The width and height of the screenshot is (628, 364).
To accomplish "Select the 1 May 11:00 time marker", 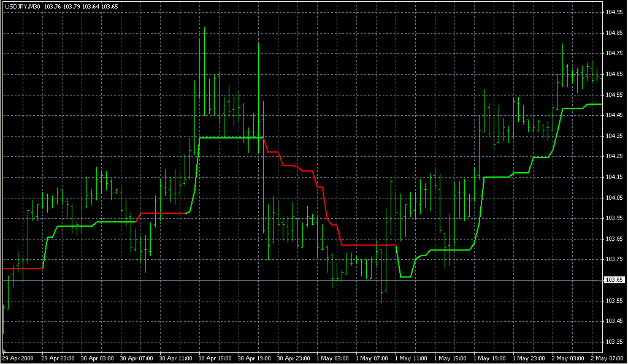I will pyautogui.click(x=411, y=358).
